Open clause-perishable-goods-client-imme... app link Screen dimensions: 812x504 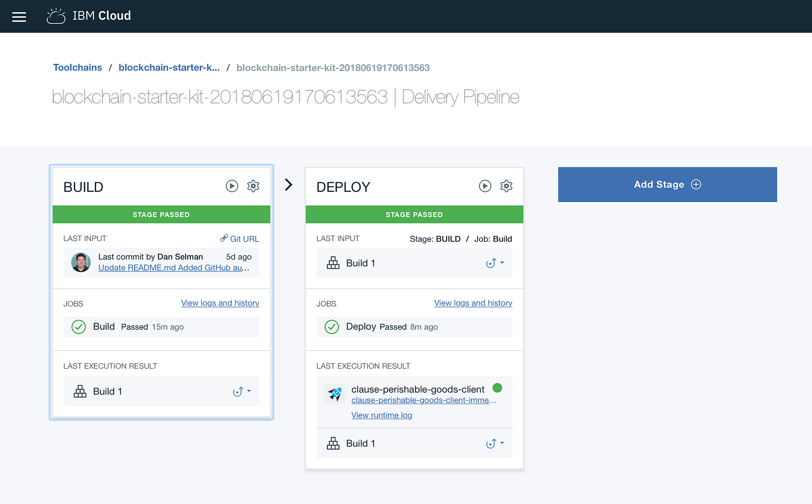point(424,400)
